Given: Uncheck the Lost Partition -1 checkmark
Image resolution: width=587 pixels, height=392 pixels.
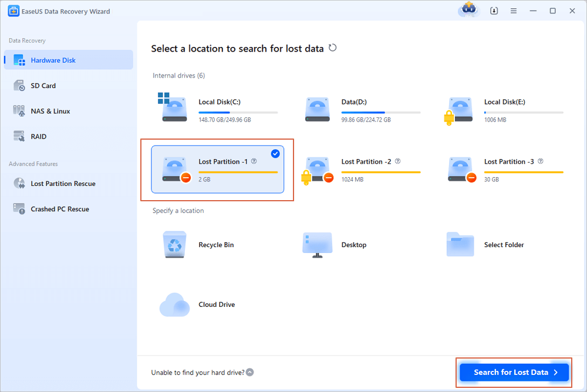Looking at the screenshot, I should click(x=275, y=154).
